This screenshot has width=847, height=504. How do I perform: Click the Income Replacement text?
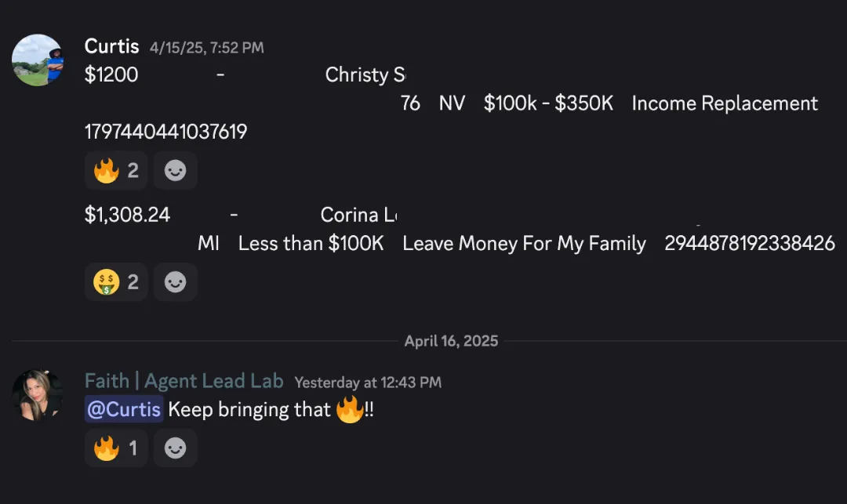point(725,103)
